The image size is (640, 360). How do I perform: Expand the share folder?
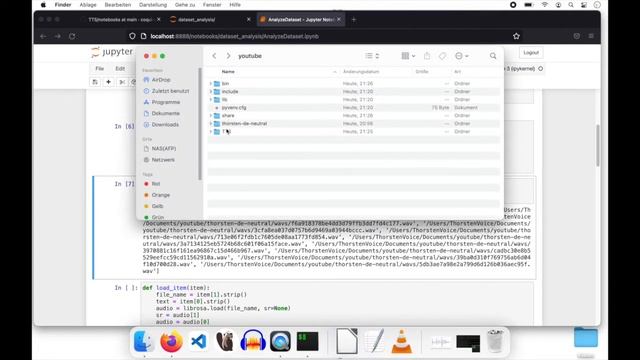click(211, 116)
